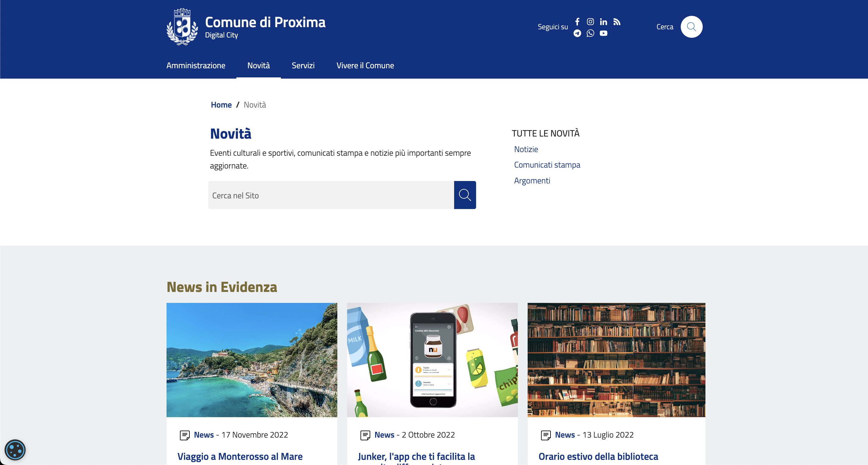Click the Telegram icon
Image resolution: width=868 pixels, height=465 pixels.
577,33
